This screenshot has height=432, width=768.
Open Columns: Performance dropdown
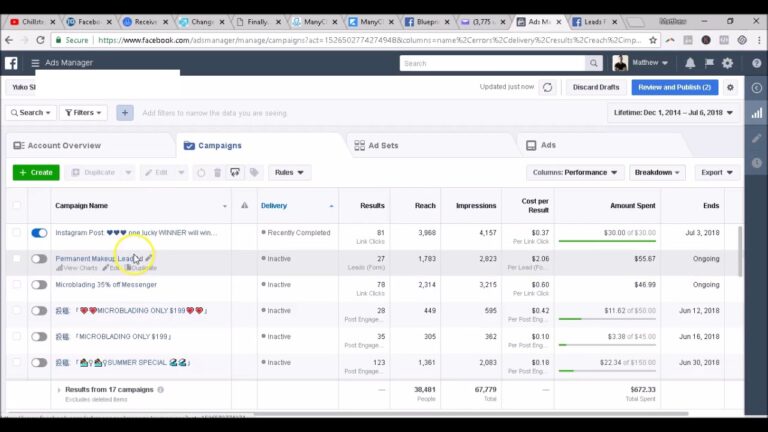pos(575,172)
